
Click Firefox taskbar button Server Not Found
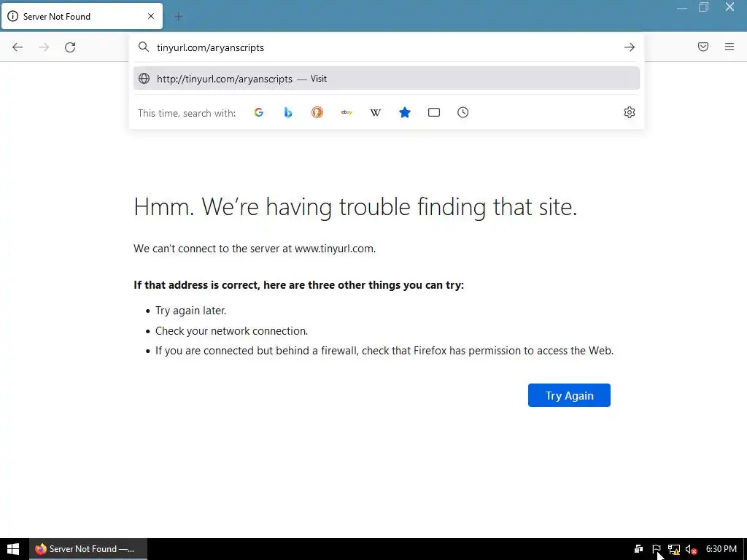pos(88,549)
